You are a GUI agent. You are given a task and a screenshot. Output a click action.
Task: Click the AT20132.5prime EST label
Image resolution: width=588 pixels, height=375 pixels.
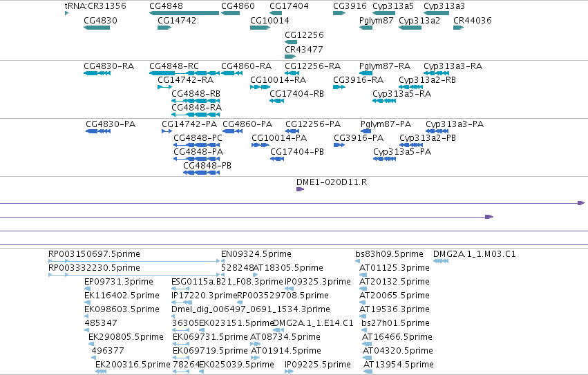click(x=395, y=282)
